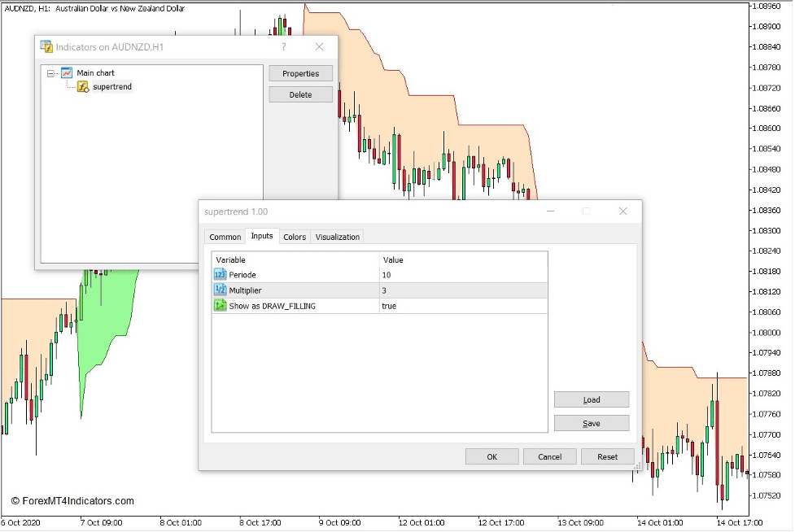Open the Visualization tab

337,237
